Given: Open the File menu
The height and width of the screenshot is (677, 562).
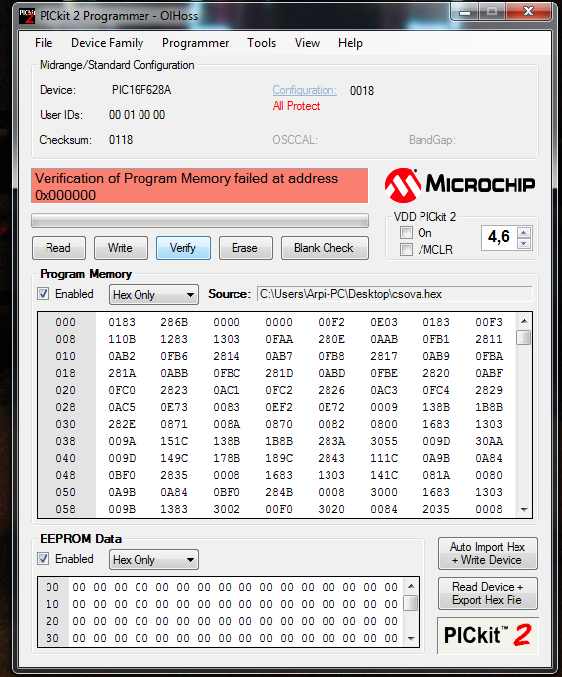Looking at the screenshot, I should [44, 43].
